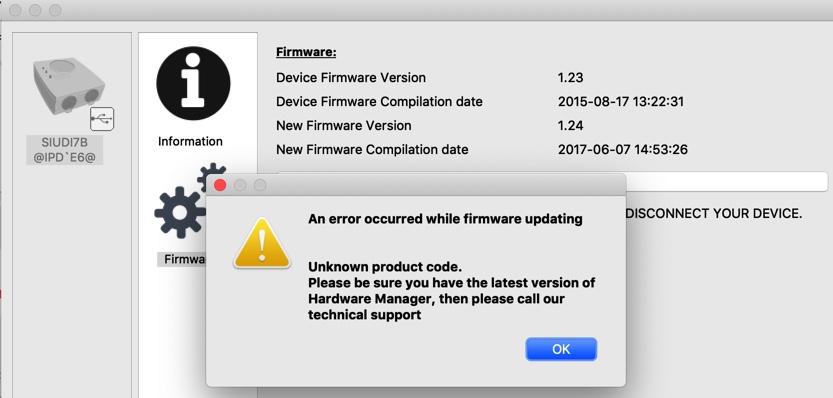The width and height of the screenshot is (833, 398).
Task: Click the error dialog's gray minimize button
Action: pos(240,185)
